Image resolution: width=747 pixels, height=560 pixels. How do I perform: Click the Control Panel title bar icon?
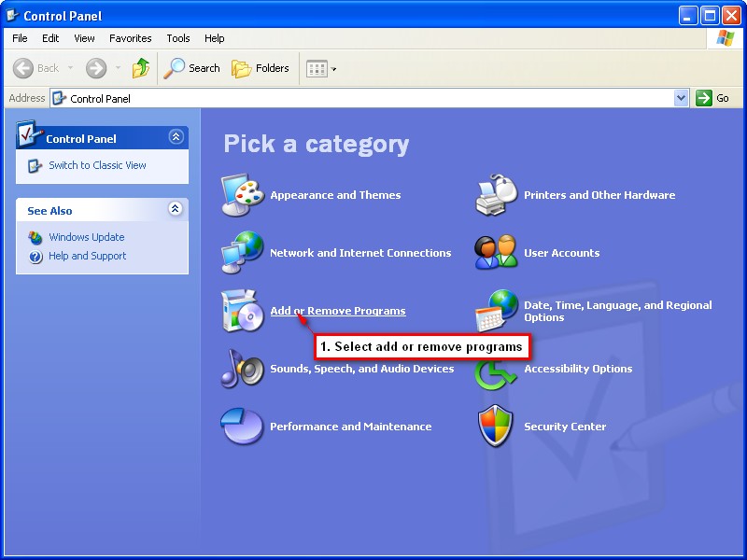tap(12, 15)
